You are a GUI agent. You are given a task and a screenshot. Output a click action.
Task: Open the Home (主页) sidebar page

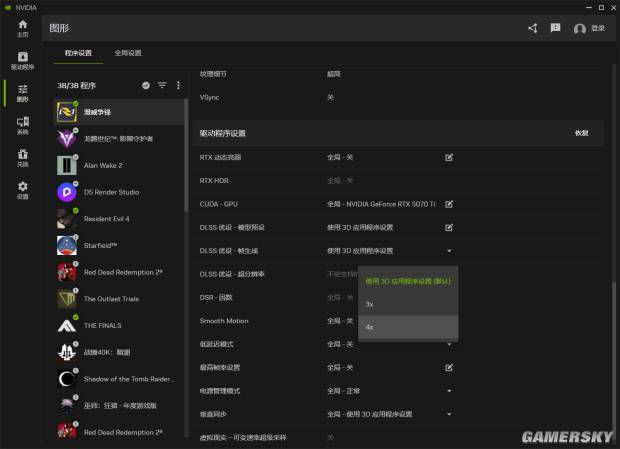click(23, 28)
